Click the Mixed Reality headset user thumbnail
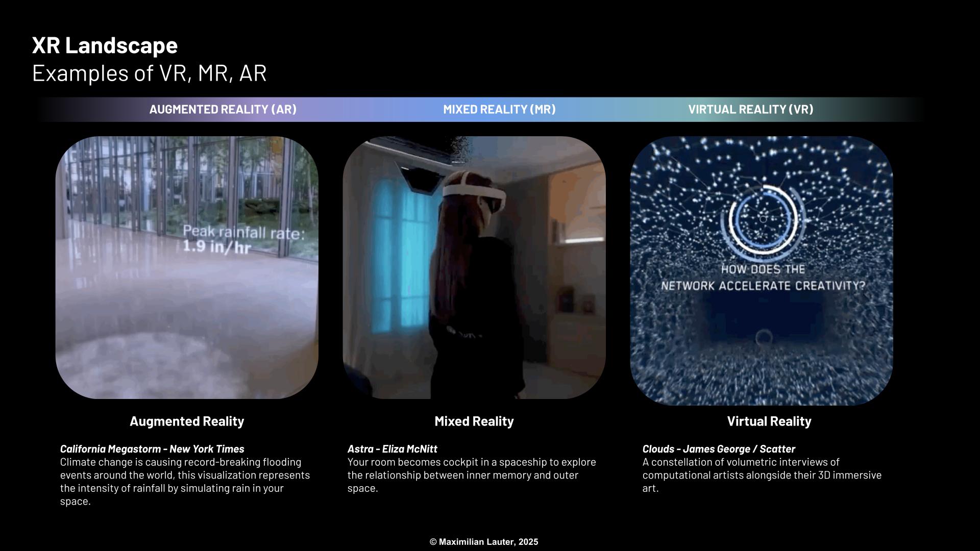This screenshot has width=980, height=551. [x=474, y=267]
